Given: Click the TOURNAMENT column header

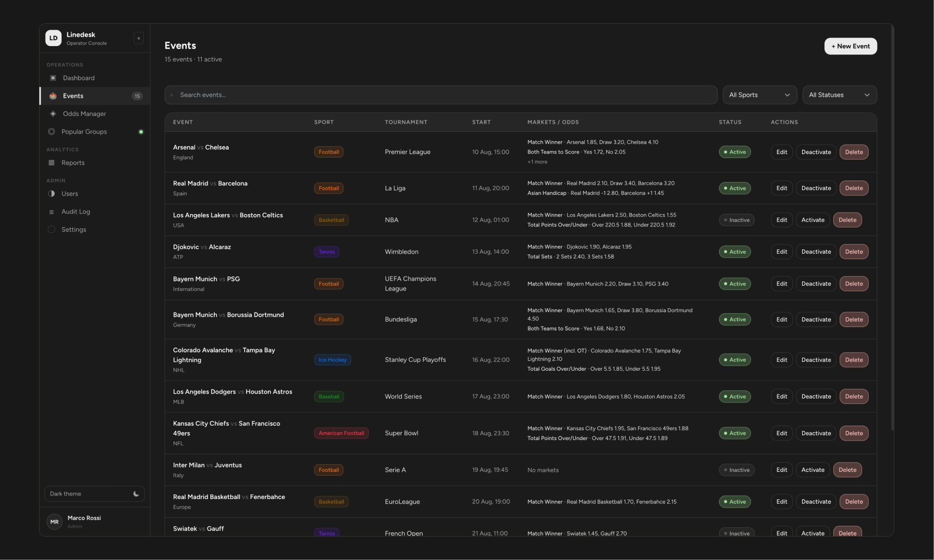Looking at the screenshot, I should click(406, 122).
